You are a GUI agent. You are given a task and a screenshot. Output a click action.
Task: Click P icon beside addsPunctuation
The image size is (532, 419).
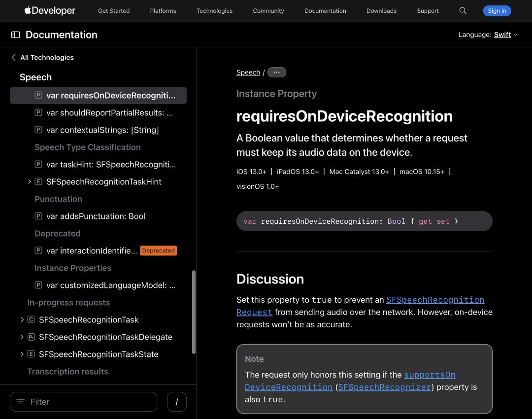tap(38, 216)
